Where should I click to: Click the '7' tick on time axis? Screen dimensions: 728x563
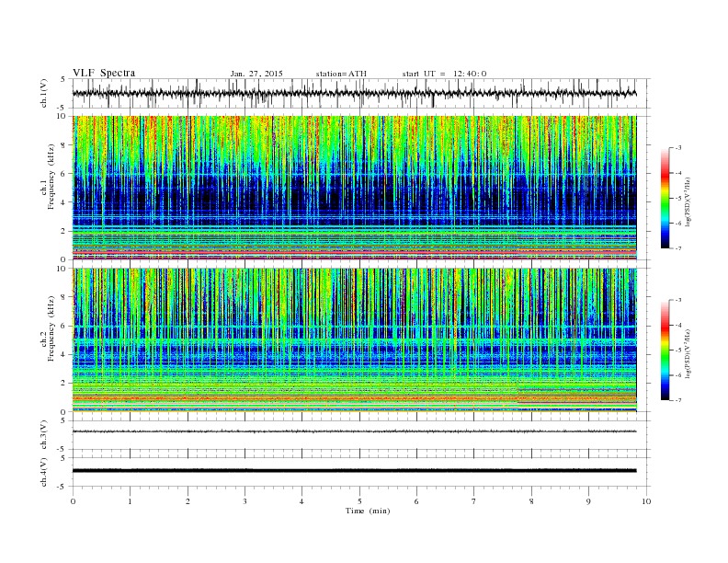pos(474,501)
